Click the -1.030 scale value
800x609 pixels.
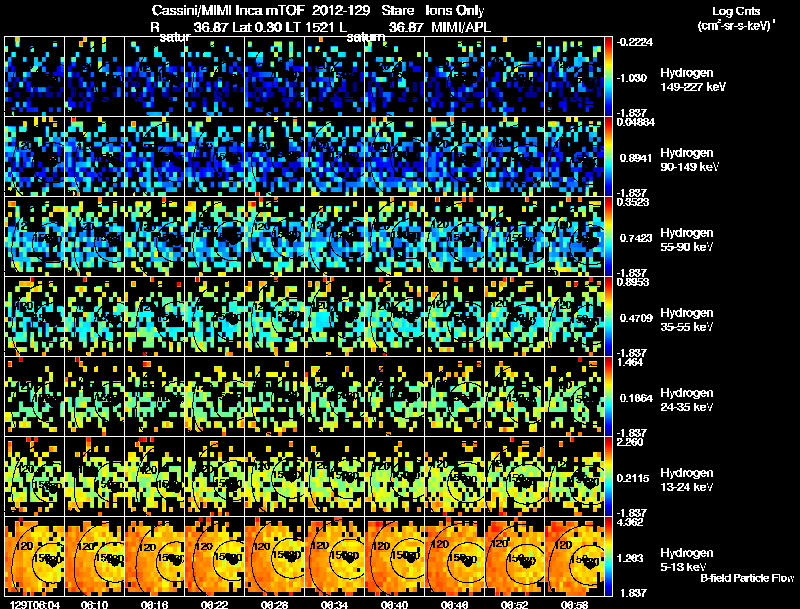click(x=632, y=78)
